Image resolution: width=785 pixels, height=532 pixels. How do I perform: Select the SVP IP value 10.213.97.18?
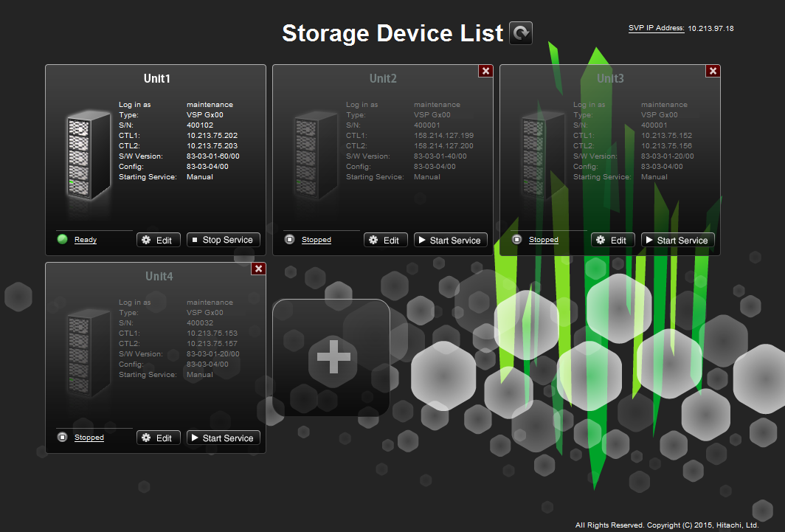click(x=711, y=29)
